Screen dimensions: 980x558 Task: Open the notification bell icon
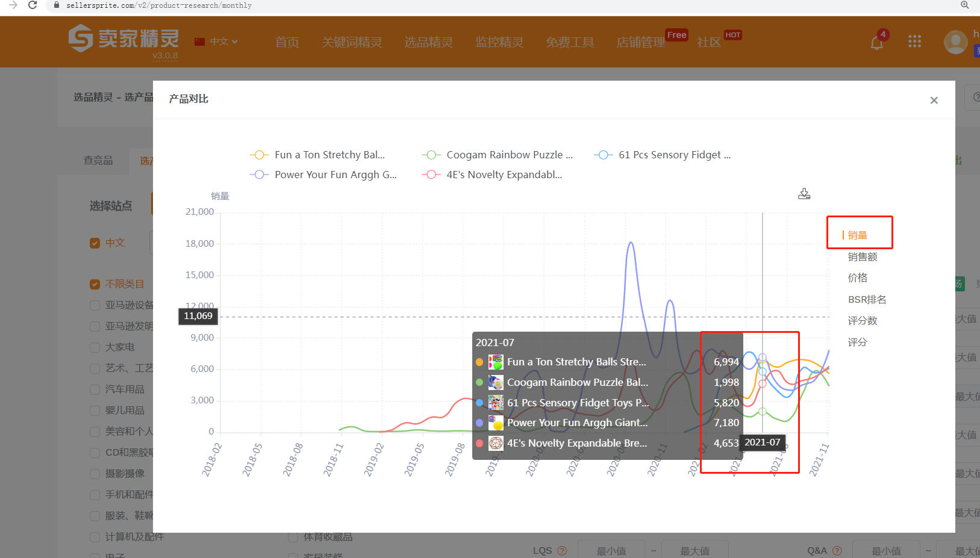click(876, 43)
